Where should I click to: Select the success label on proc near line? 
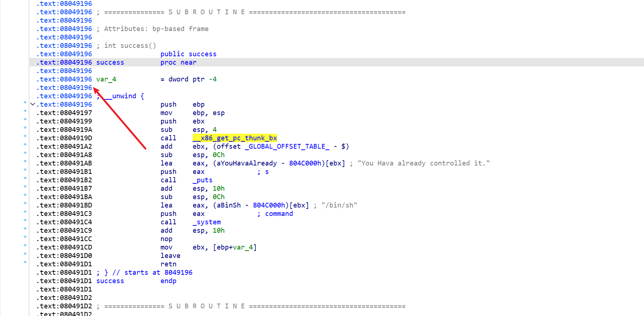pyautogui.click(x=110, y=62)
